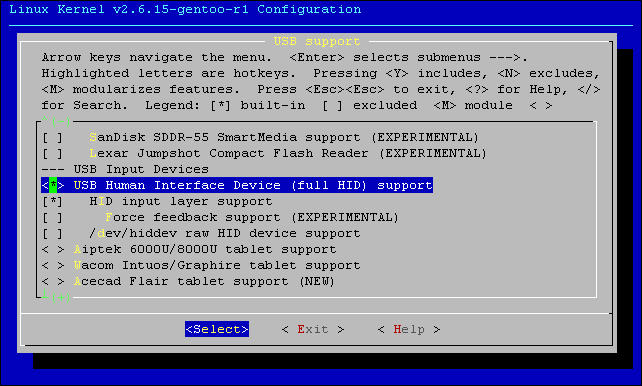Select Wacom Intuos/Graphire tablet support entry

click(217, 265)
